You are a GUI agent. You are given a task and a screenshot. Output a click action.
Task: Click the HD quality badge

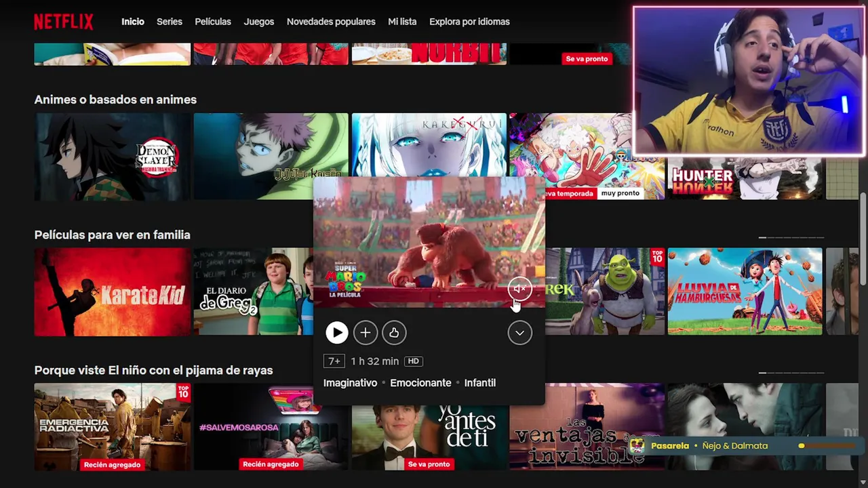pos(413,361)
